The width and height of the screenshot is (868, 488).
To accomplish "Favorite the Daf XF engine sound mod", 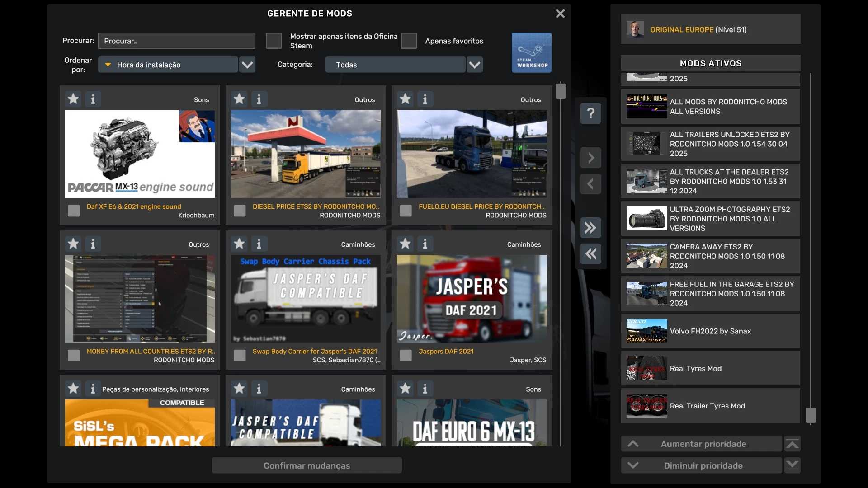I will [73, 99].
